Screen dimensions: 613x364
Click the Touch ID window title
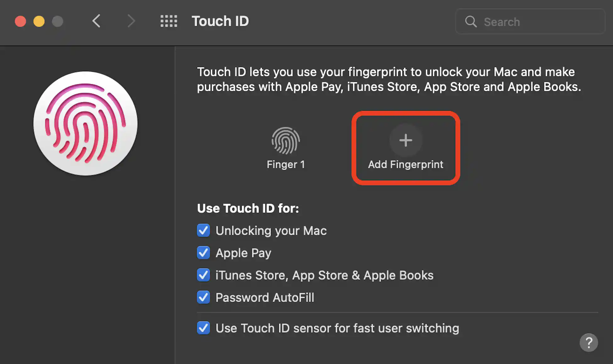pos(220,21)
